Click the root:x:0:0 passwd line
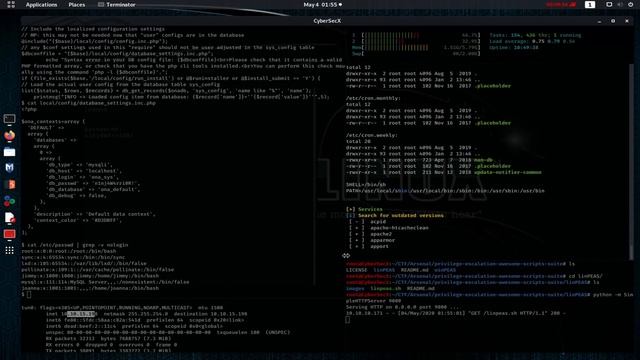This screenshot has width=640, height=360. click(x=69, y=251)
